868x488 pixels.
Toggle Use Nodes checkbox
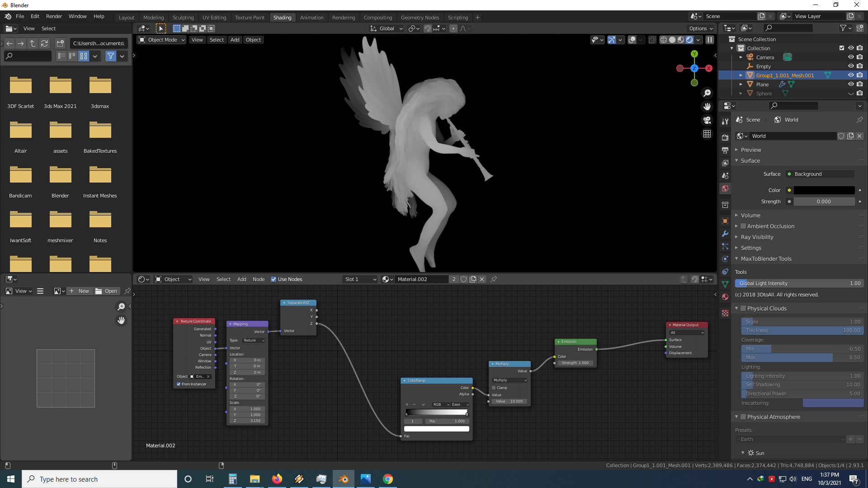click(x=274, y=279)
